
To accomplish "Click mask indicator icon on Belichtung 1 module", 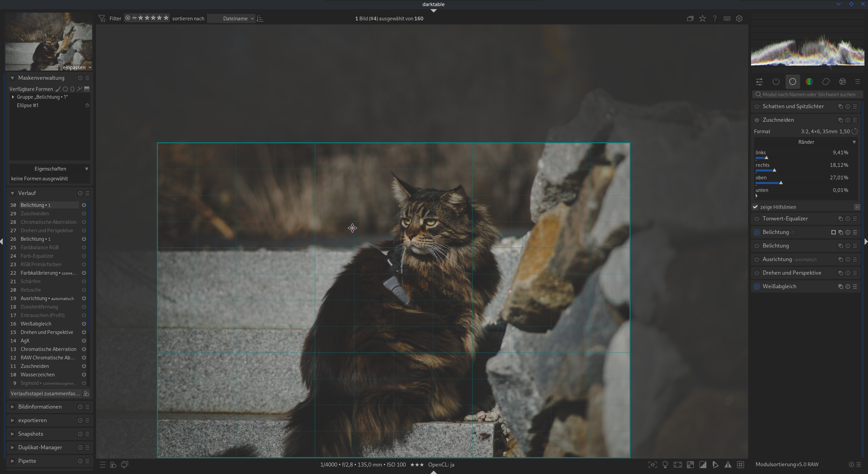I will pyautogui.click(x=833, y=232).
